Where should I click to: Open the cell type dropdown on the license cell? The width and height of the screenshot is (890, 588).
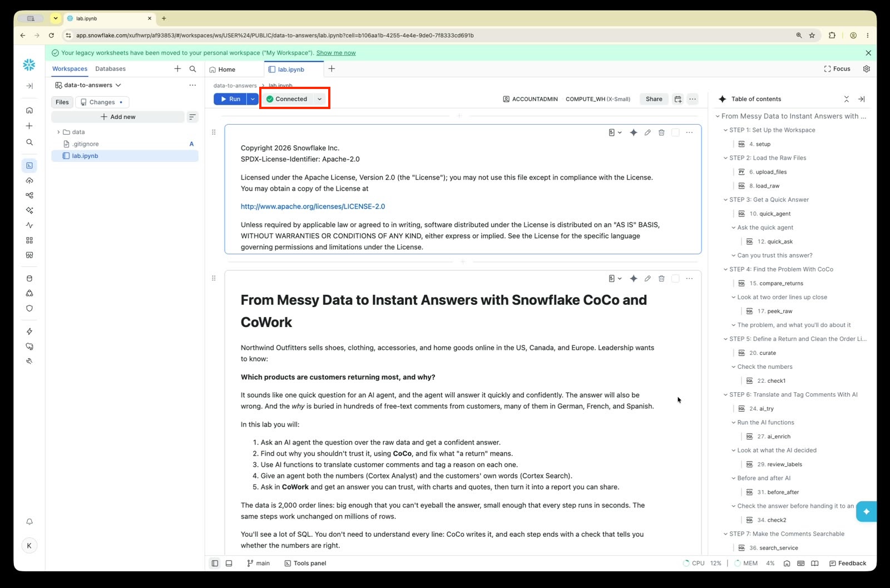click(x=615, y=132)
